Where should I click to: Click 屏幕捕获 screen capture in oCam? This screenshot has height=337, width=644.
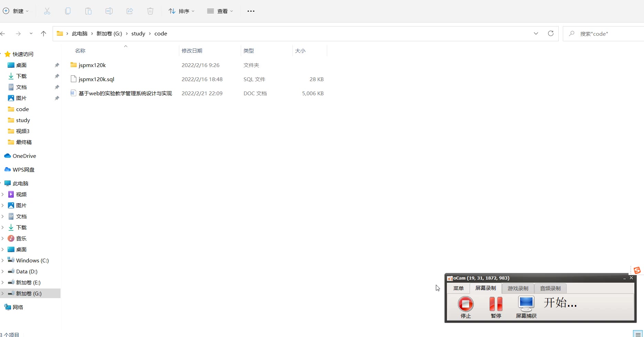tap(526, 307)
